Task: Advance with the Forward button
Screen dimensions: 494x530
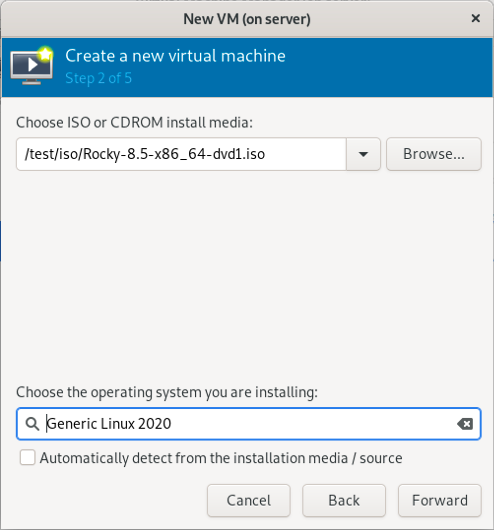Action: click(440, 501)
